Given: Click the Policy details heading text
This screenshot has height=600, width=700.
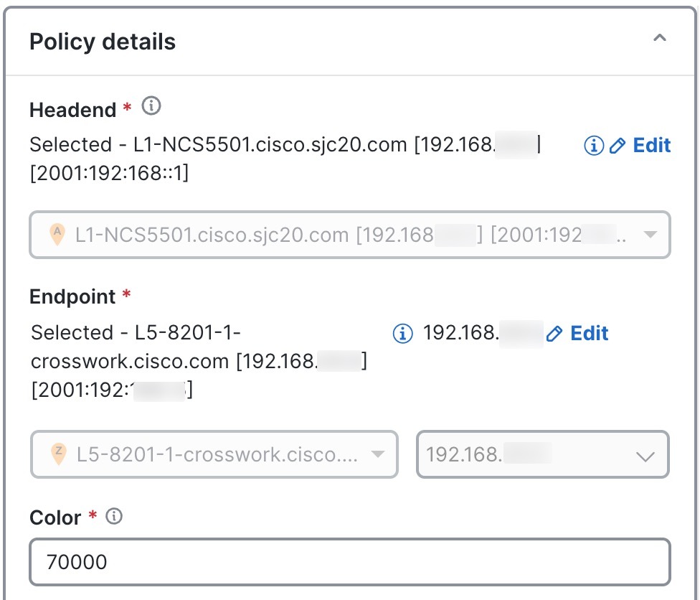Looking at the screenshot, I should (102, 41).
